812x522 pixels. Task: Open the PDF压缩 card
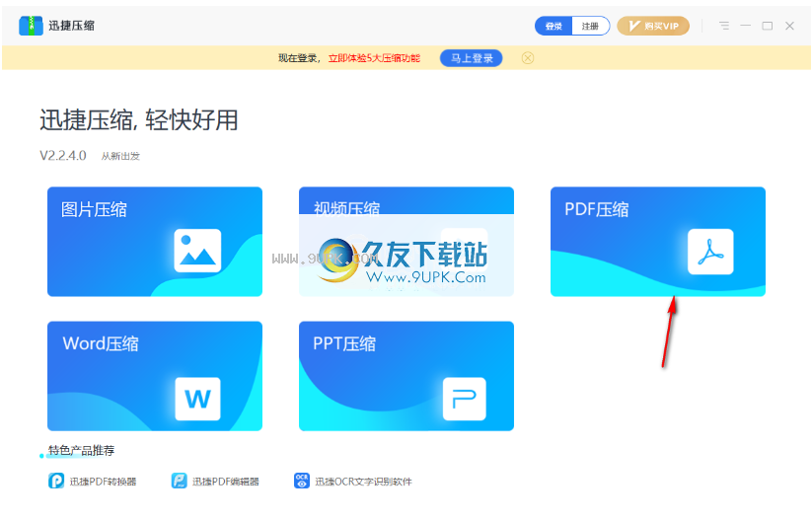tap(658, 242)
